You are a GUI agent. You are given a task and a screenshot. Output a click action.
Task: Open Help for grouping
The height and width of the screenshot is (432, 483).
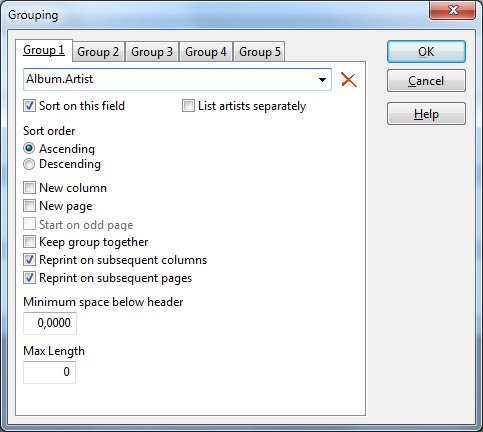[426, 114]
